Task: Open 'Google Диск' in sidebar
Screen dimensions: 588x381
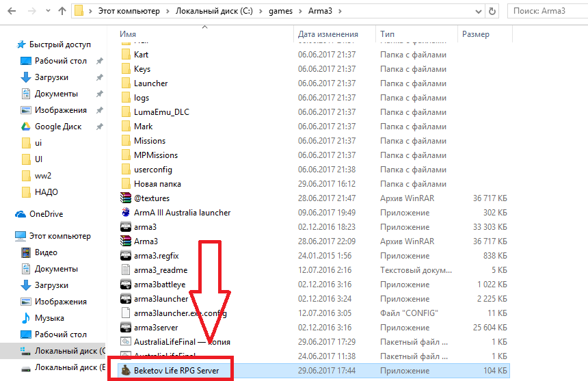Action: pyautogui.click(x=58, y=127)
